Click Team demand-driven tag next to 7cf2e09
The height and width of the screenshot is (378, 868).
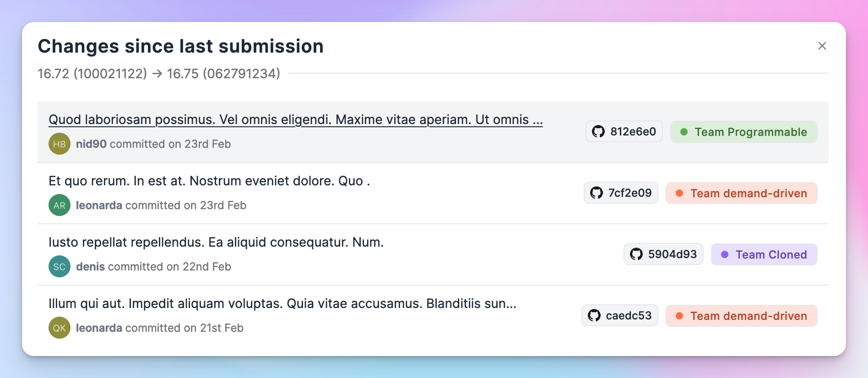coord(742,193)
